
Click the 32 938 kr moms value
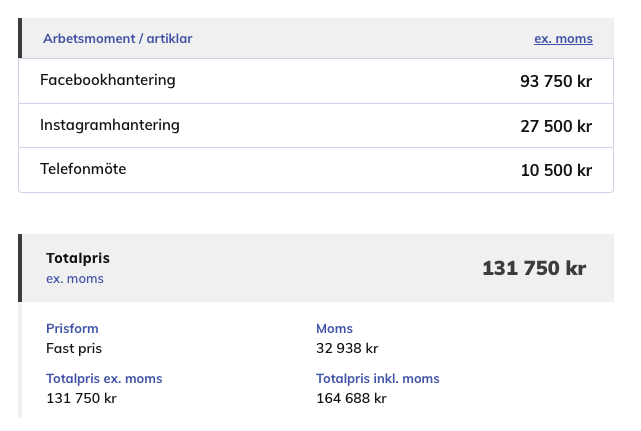tap(347, 348)
